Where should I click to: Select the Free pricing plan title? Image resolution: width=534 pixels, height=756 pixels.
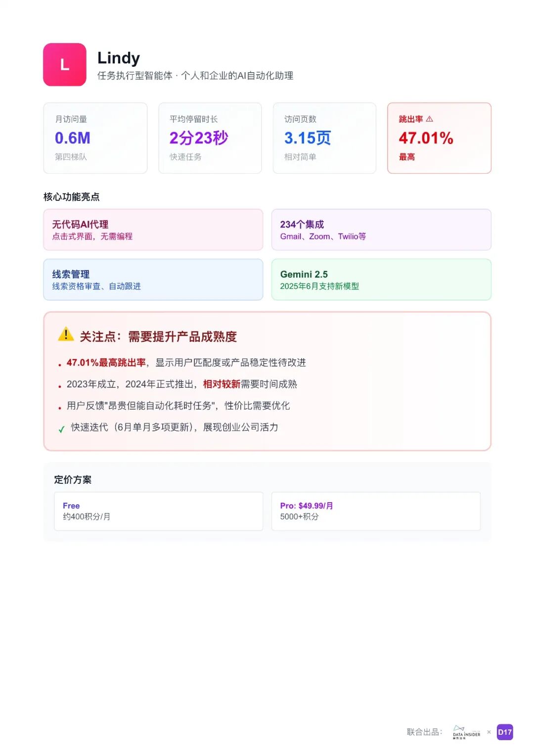pyautogui.click(x=71, y=506)
